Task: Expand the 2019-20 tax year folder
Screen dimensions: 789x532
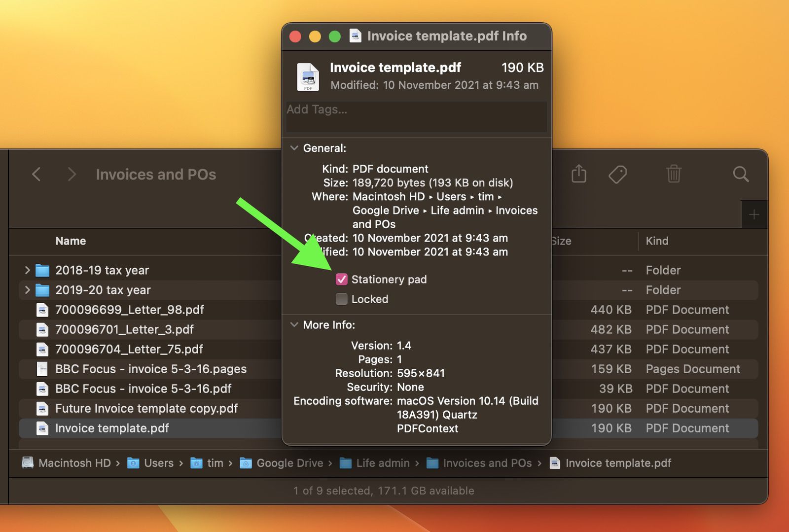Action: tap(27, 290)
